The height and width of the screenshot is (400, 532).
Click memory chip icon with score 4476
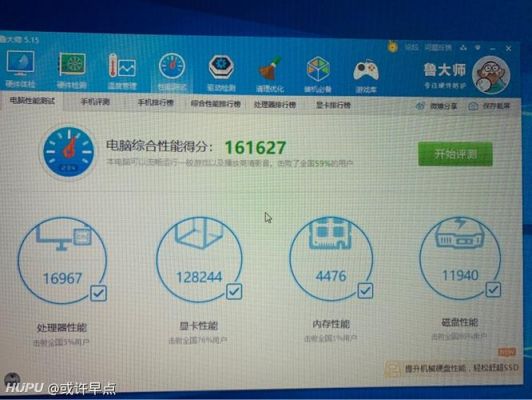point(331,258)
